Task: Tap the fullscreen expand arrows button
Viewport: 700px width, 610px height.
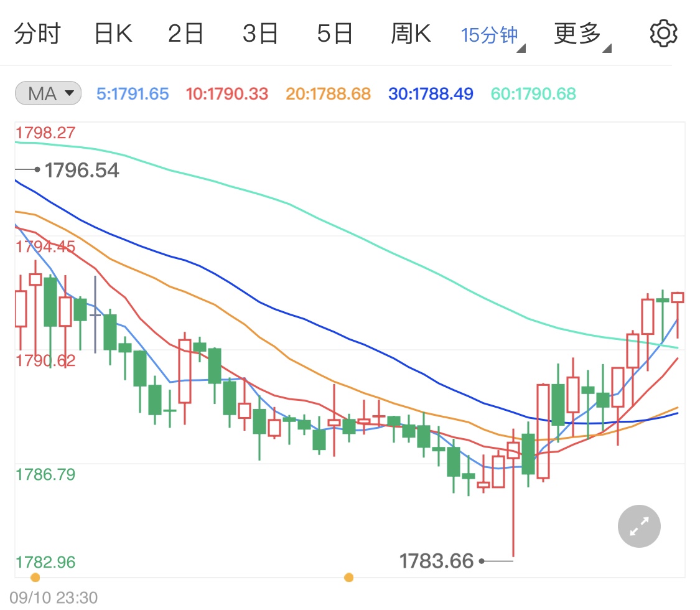Action: click(x=639, y=526)
